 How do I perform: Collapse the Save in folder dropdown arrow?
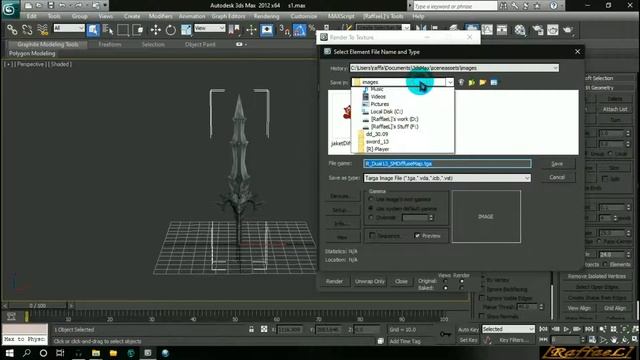click(449, 82)
